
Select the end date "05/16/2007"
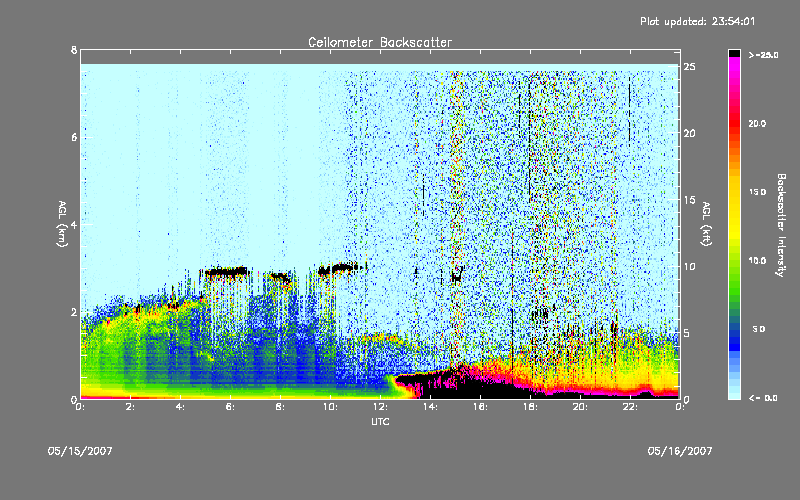(680, 451)
